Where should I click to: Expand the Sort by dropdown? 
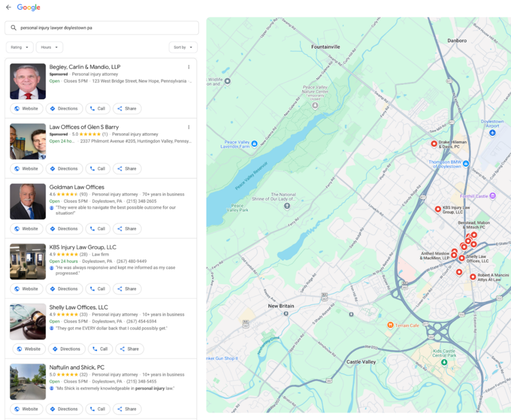(183, 47)
